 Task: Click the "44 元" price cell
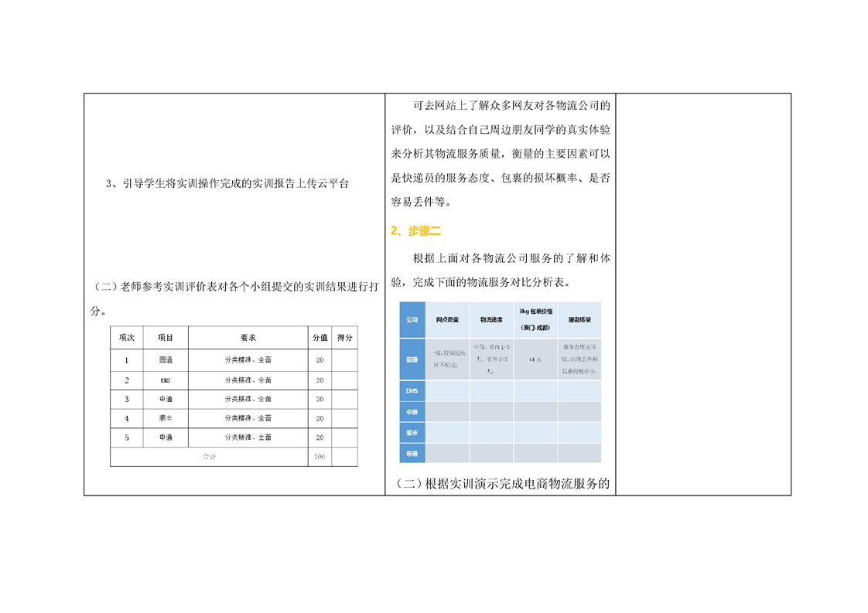(535, 359)
